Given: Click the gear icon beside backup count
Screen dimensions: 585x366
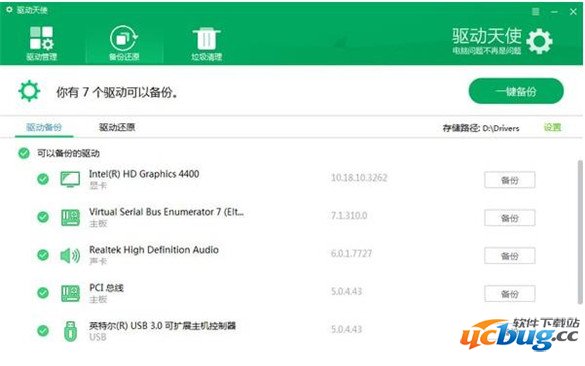Looking at the screenshot, I should pyautogui.click(x=29, y=91).
